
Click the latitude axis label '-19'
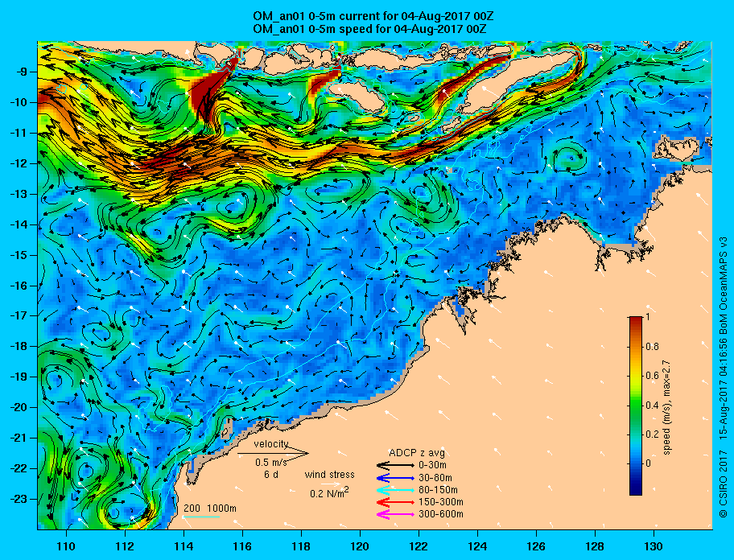(x=19, y=377)
